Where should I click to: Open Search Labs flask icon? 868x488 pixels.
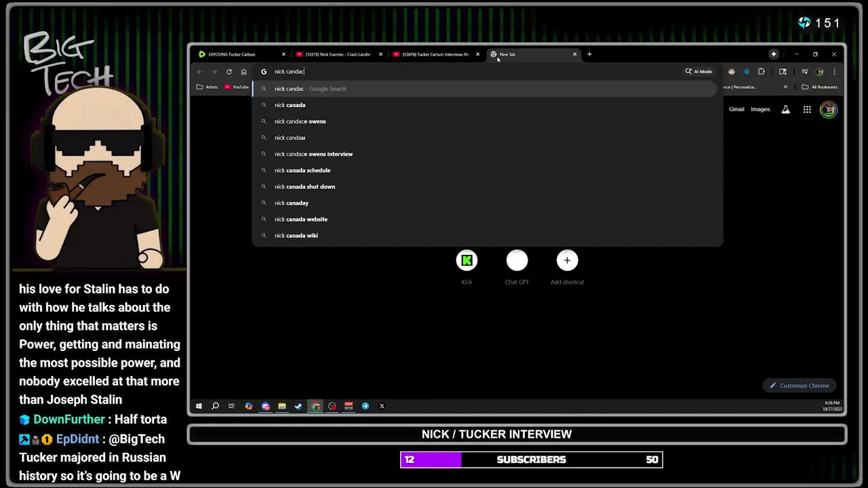point(785,109)
